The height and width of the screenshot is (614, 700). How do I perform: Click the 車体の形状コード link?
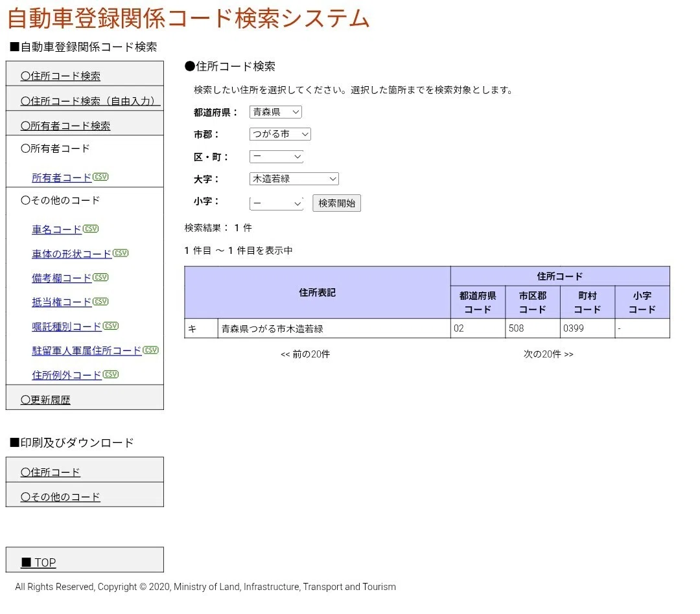pos(71,254)
